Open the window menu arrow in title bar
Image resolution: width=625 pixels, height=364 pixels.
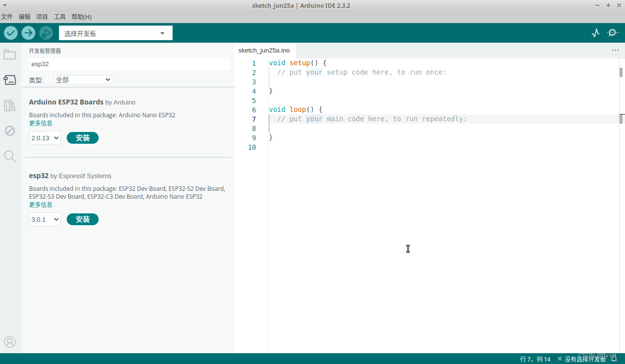click(4, 5)
